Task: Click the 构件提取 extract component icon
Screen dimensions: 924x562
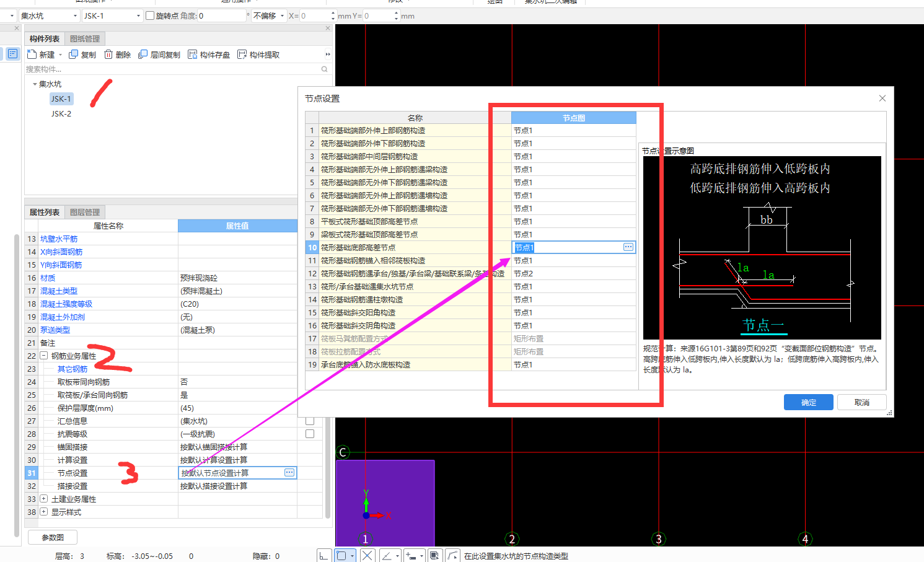Action: pos(242,55)
